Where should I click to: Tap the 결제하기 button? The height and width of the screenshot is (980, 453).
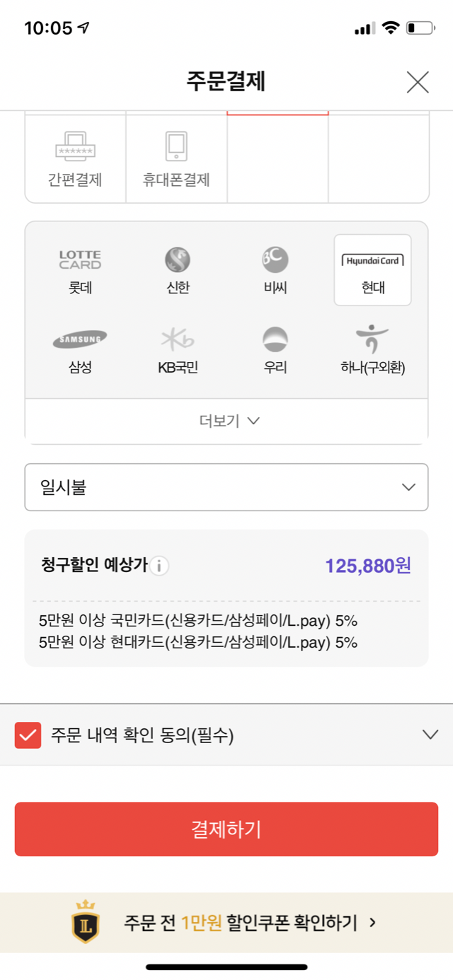(226, 829)
